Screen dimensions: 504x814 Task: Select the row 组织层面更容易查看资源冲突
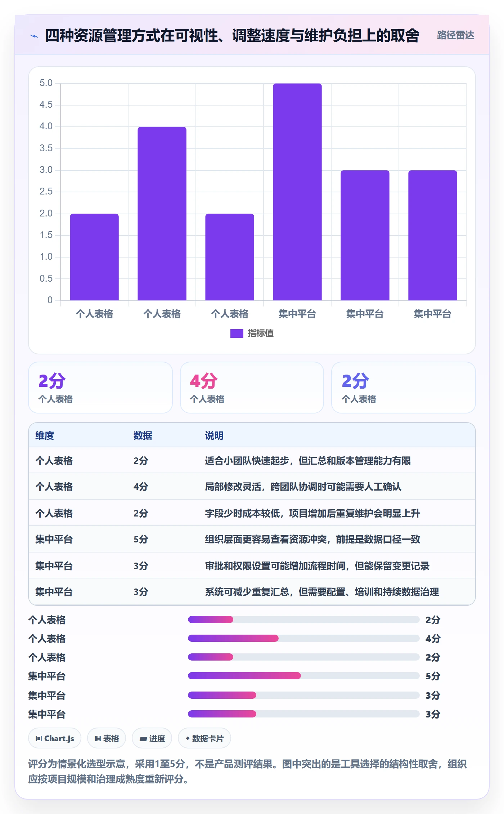click(252, 539)
